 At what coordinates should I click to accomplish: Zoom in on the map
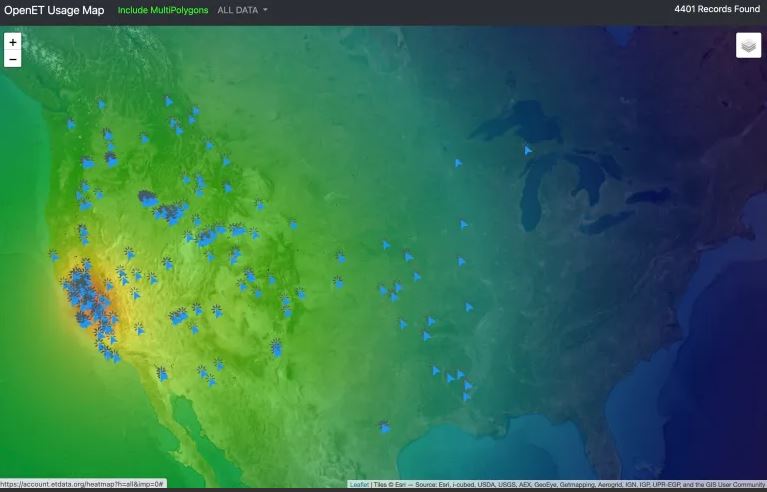coord(13,42)
